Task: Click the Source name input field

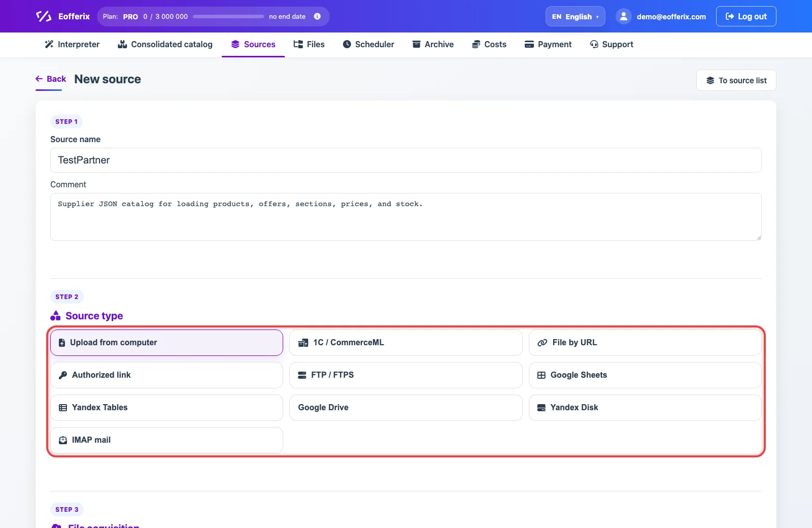Action: [406, 160]
